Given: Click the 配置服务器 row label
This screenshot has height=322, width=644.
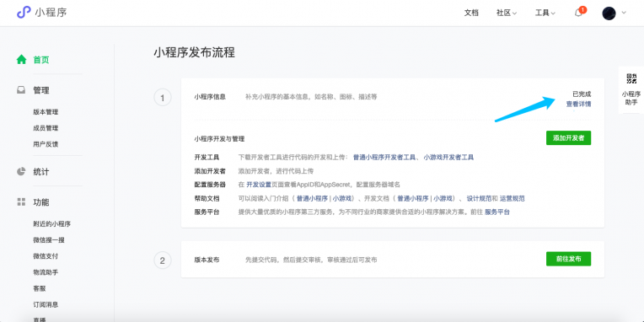Looking at the screenshot, I should pyautogui.click(x=210, y=185).
